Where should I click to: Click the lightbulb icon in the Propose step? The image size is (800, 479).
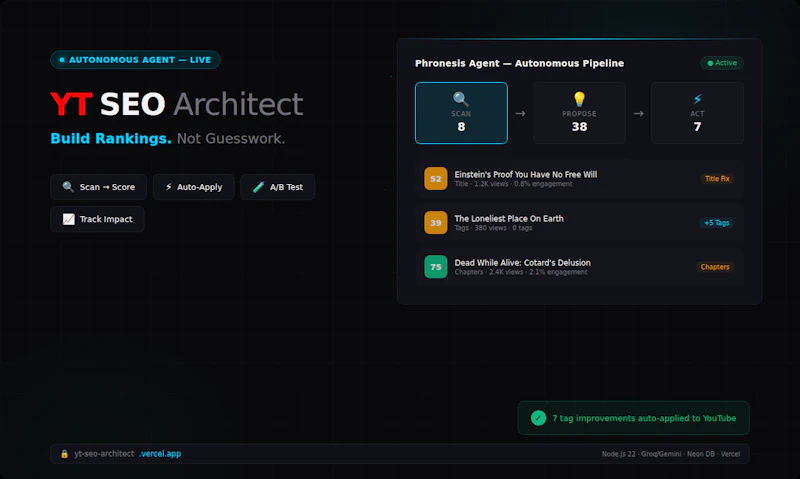point(579,99)
